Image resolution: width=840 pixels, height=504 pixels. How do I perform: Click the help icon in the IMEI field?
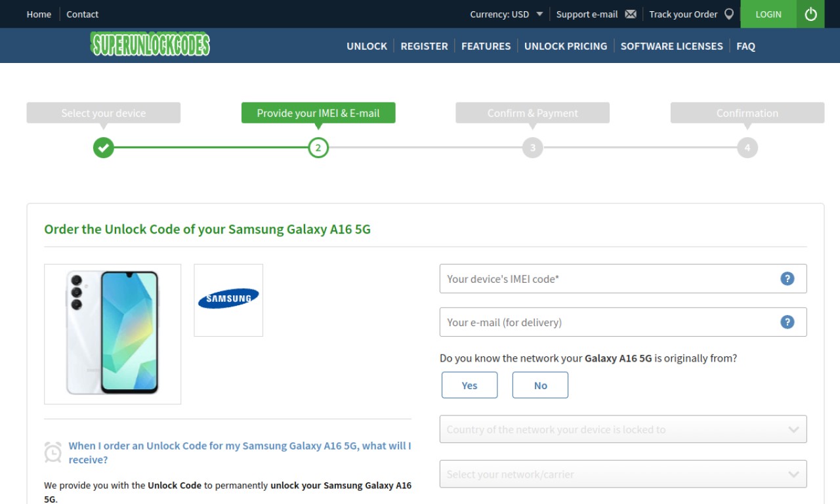click(787, 278)
